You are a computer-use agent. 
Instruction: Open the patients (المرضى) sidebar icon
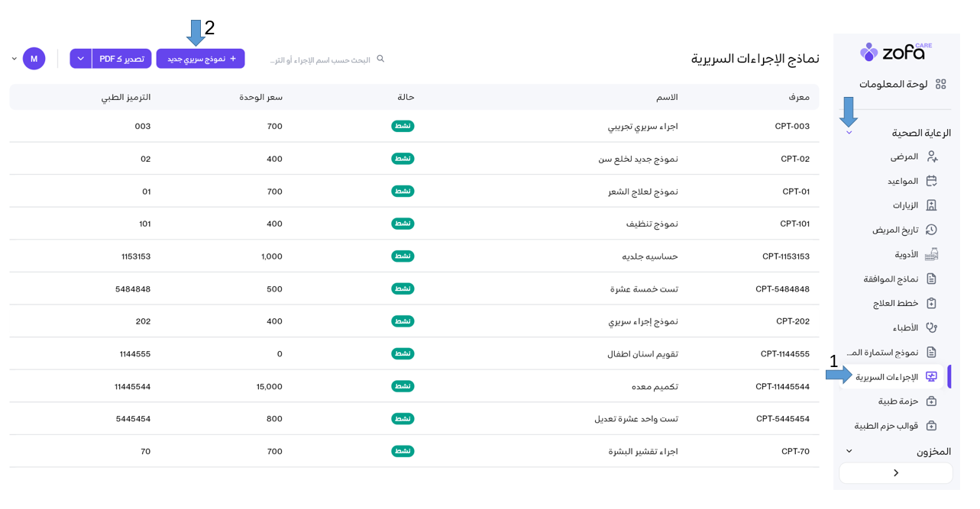(931, 156)
